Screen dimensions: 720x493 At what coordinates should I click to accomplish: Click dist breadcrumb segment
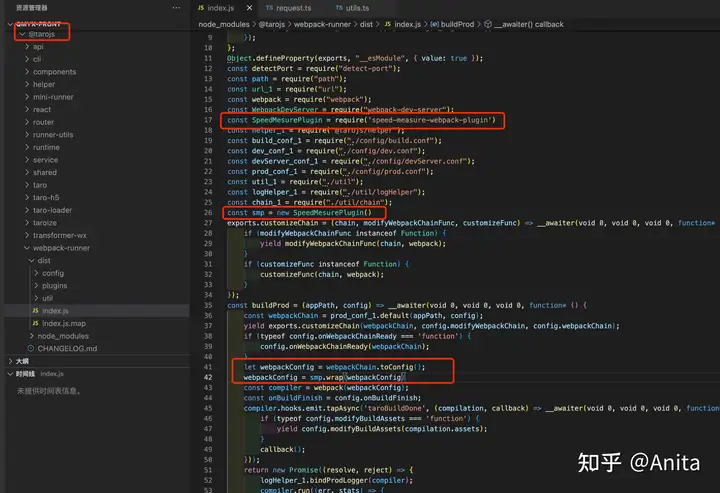366,24
